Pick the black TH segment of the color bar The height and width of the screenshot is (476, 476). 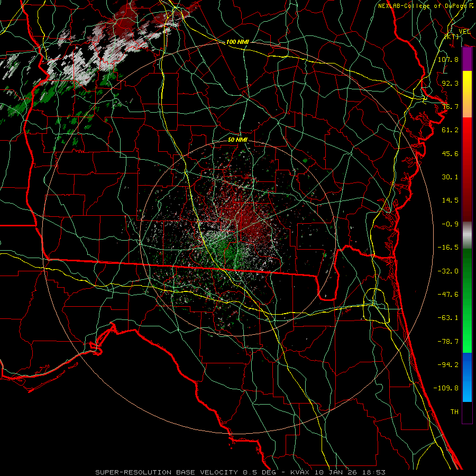pyautogui.click(x=467, y=412)
